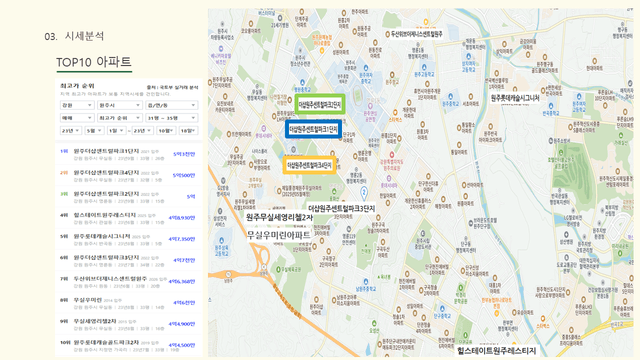Screen dimensions: 640x360
Task: Click the 5억3천만 price of rank 1
Action: tap(184, 154)
